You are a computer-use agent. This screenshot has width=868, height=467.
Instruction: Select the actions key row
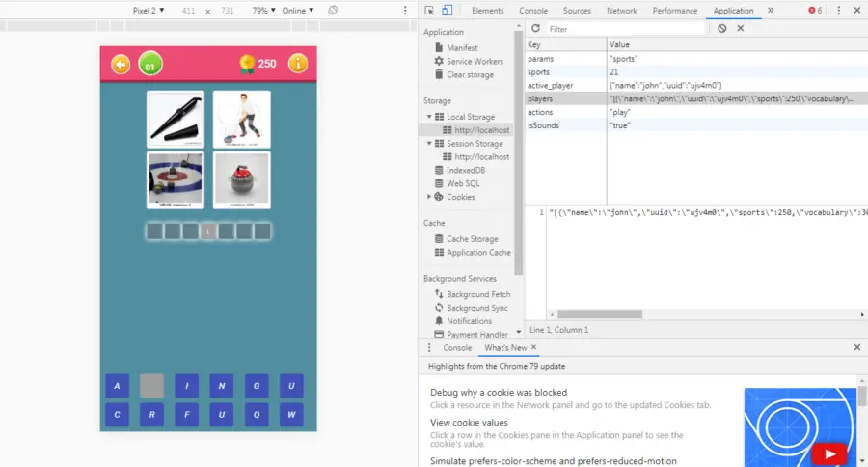click(696, 112)
